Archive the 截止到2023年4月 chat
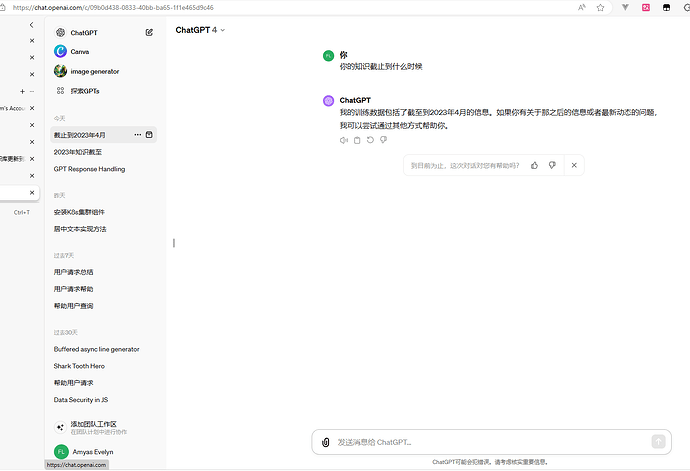 149,135
